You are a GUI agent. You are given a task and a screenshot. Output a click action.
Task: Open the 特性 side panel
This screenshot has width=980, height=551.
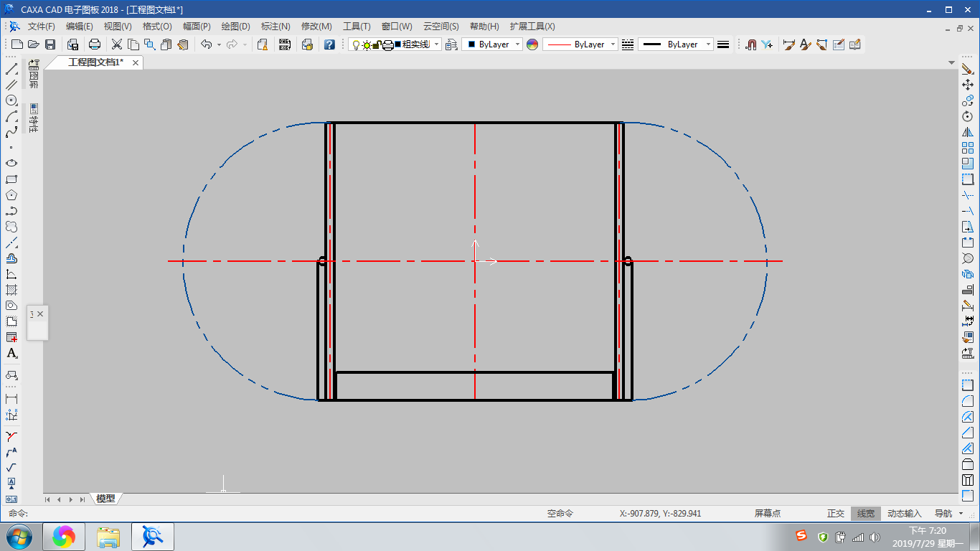pos(34,118)
